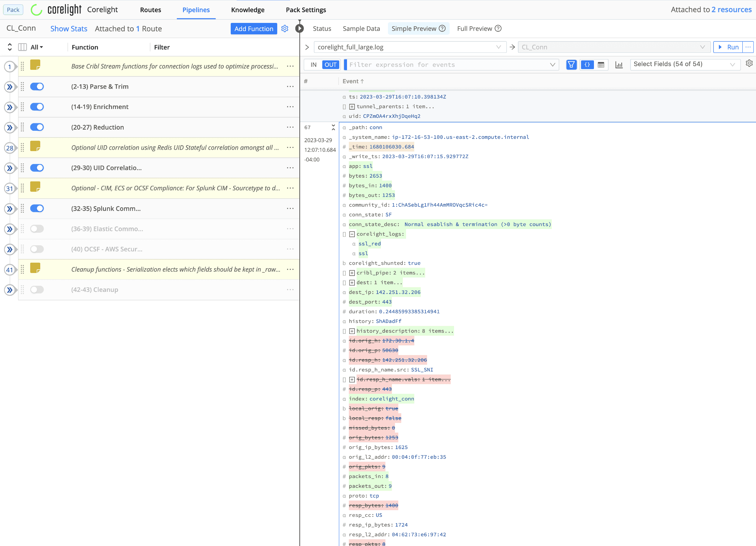The image size is (756, 546).
Task: Disable the (20-27) Reduction group
Action: click(x=37, y=127)
